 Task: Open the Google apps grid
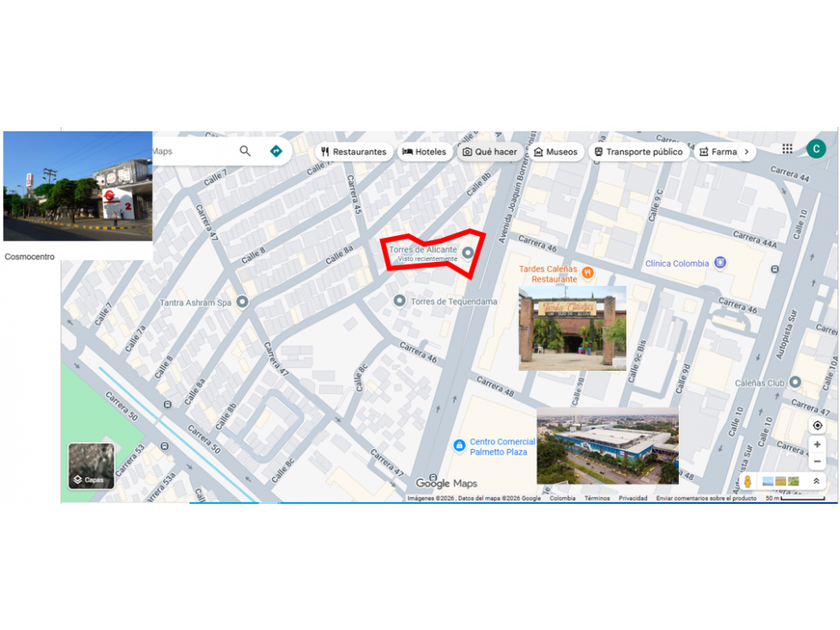pos(787,148)
